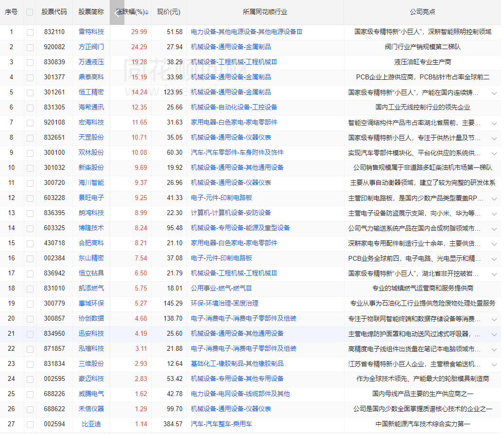Click industry link 机械设备-专用设备-其他专用设备
The image size is (504, 434).
237,379
